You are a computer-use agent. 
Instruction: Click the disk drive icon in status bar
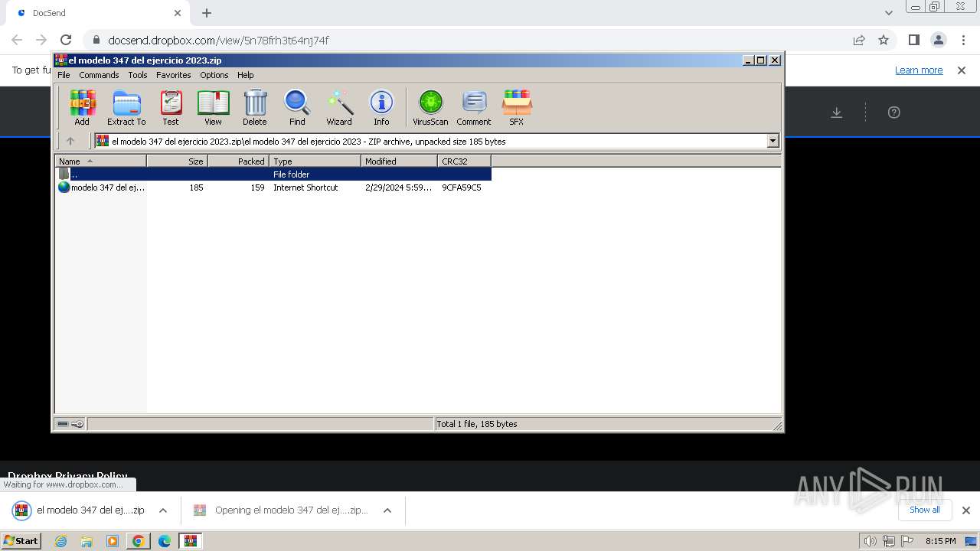(x=63, y=424)
